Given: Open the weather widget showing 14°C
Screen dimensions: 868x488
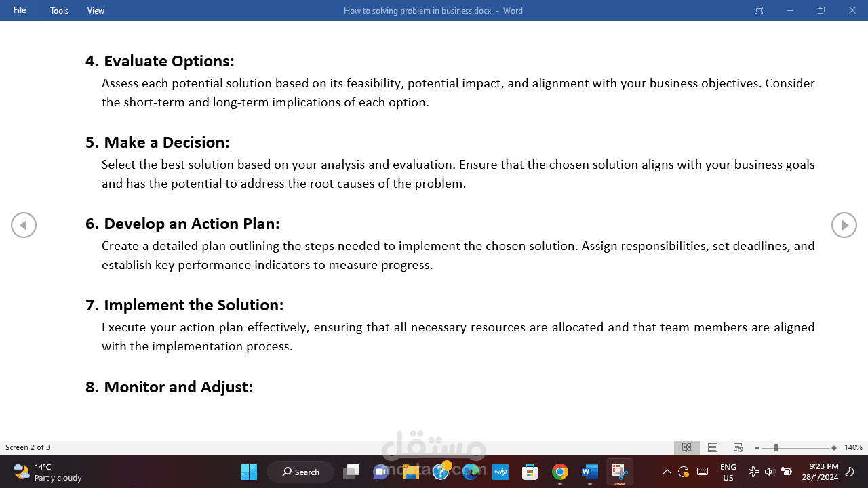Looking at the screenshot, I should pyautogui.click(x=47, y=472).
